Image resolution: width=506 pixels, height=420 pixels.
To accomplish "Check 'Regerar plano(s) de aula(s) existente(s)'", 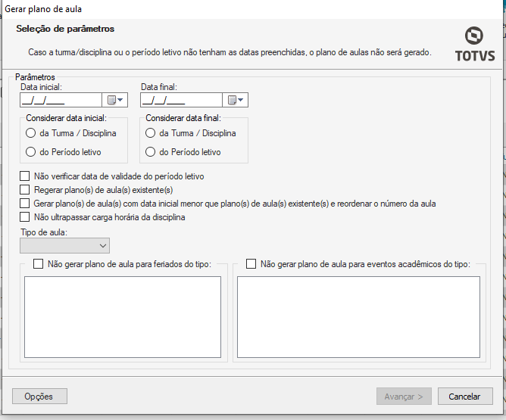I will [x=25, y=190].
